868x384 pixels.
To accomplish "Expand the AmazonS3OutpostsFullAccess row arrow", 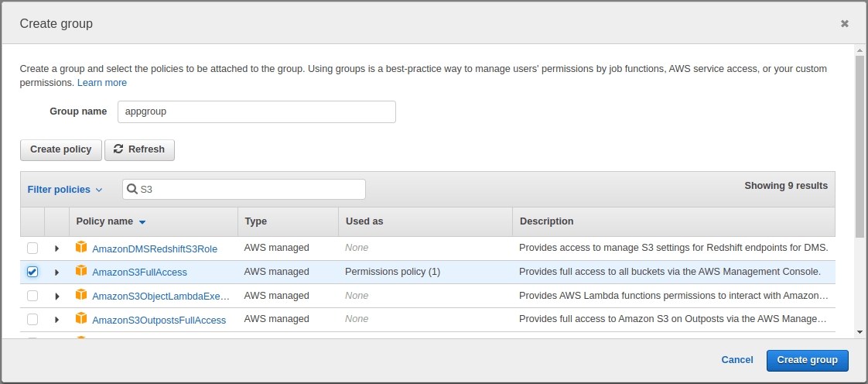I will tap(57, 320).
